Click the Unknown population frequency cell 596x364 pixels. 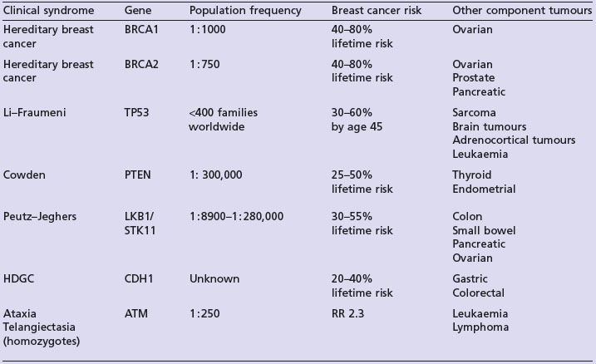coord(214,279)
